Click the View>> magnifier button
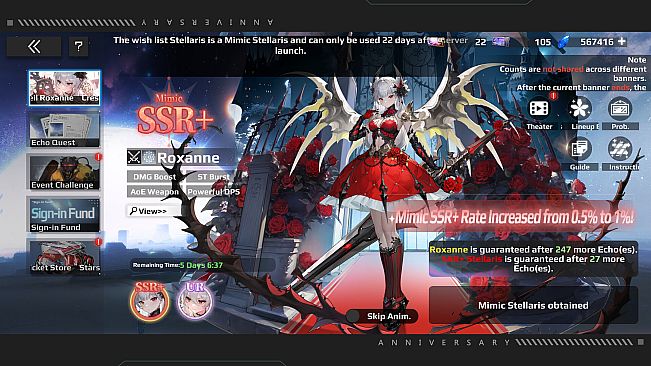 pos(153,211)
